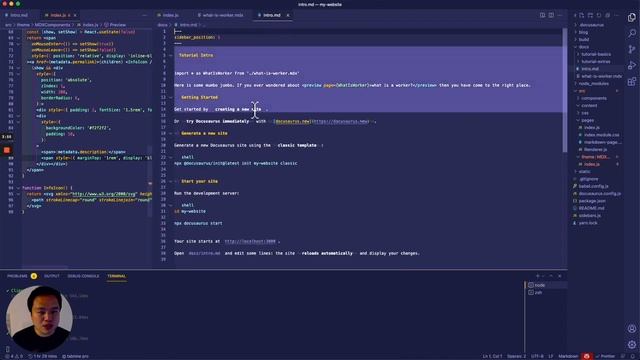Click the right editor vertical scrollbar
This screenshot has width=640, height=360.
(565, 90)
